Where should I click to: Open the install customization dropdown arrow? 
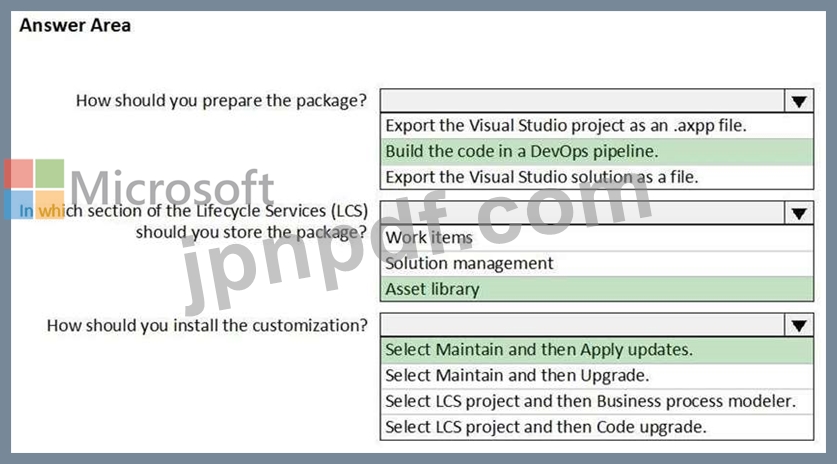(x=798, y=325)
